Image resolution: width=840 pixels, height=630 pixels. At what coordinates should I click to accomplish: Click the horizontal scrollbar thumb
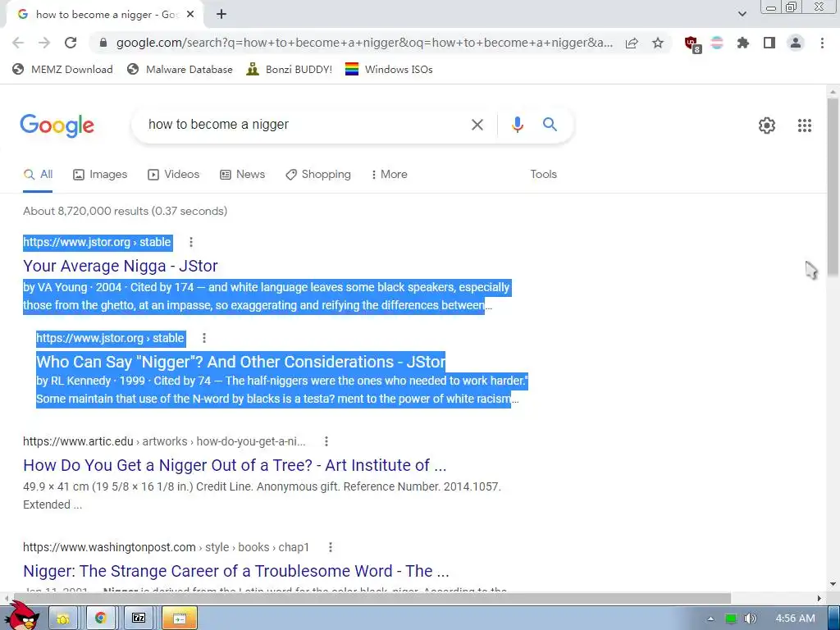click(x=371, y=598)
